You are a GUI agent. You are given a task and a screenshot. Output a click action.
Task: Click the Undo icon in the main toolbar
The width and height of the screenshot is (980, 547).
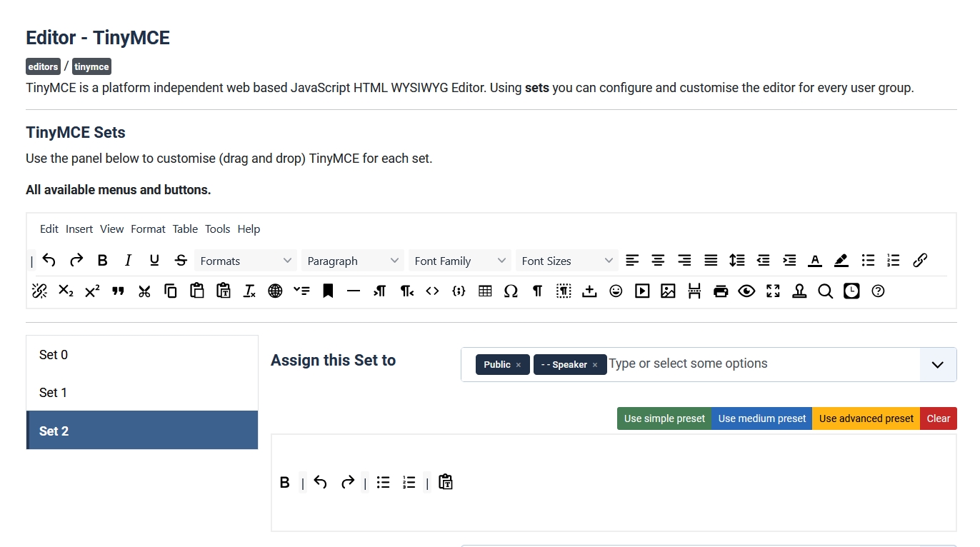coord(49,260)
